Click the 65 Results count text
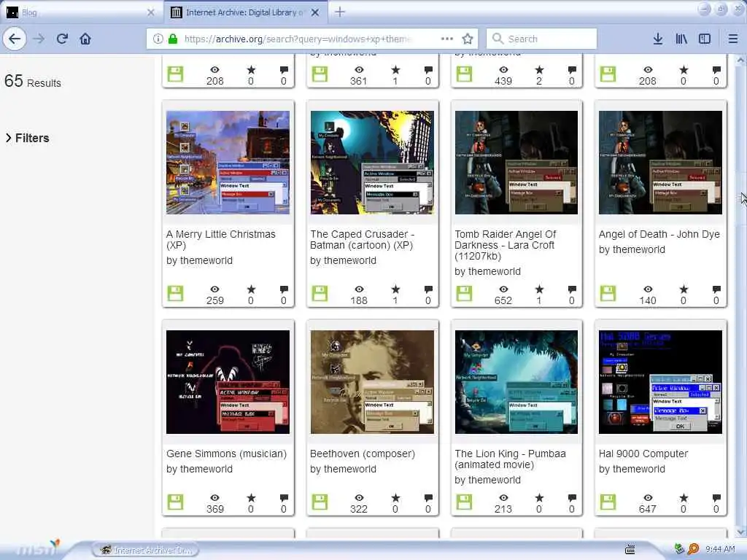747x560 pixels. pos(33,82)
